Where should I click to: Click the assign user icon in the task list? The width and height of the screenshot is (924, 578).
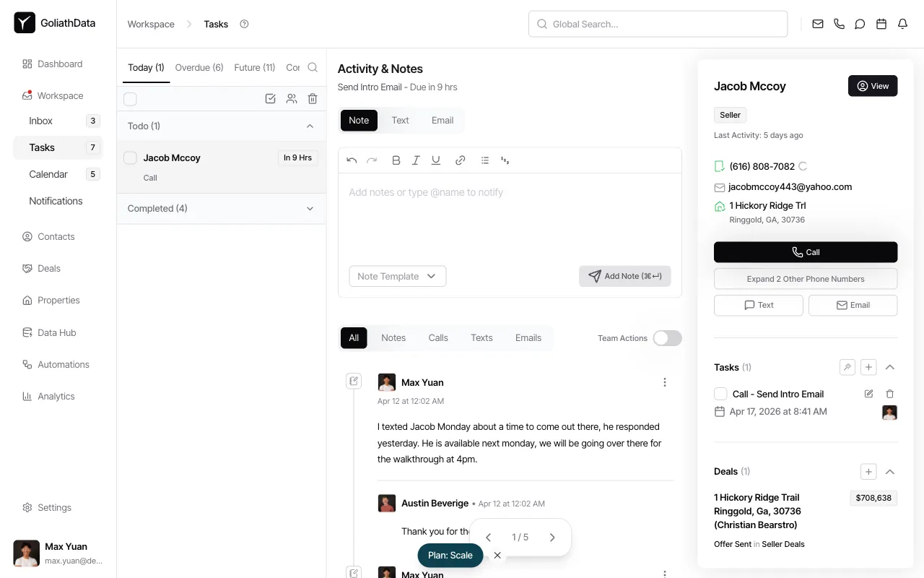tap(292, 98)
